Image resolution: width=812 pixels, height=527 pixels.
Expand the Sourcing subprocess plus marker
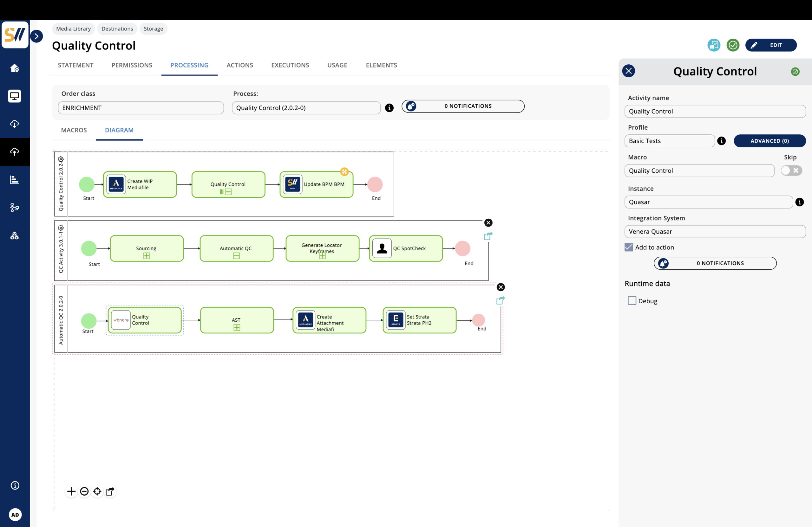[x=146, y=256]
